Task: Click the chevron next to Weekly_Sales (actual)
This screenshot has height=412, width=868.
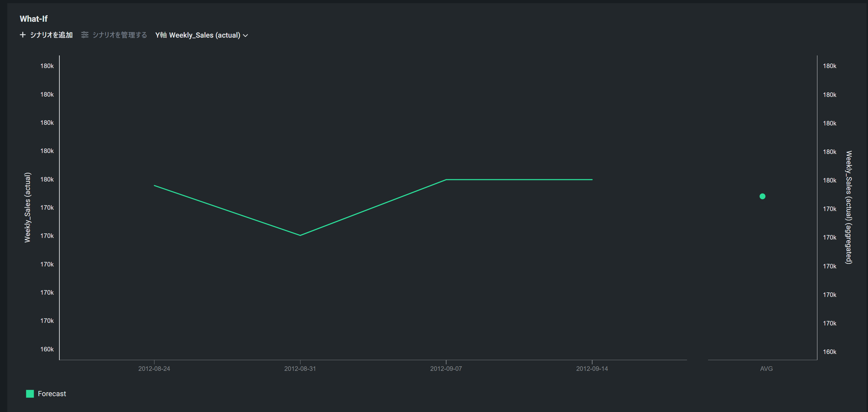Action: tap(246, 35)
